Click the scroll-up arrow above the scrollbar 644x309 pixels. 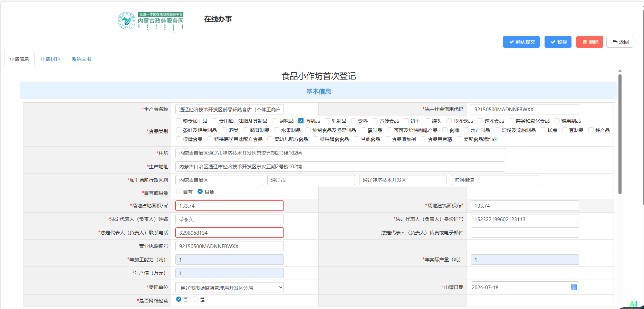(x=620, y=71)
